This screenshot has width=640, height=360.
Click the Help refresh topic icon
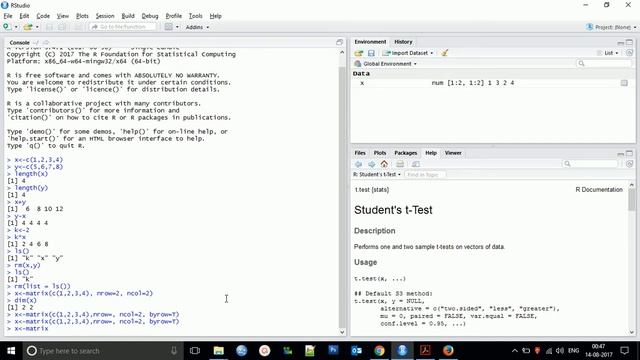point(629,164)
